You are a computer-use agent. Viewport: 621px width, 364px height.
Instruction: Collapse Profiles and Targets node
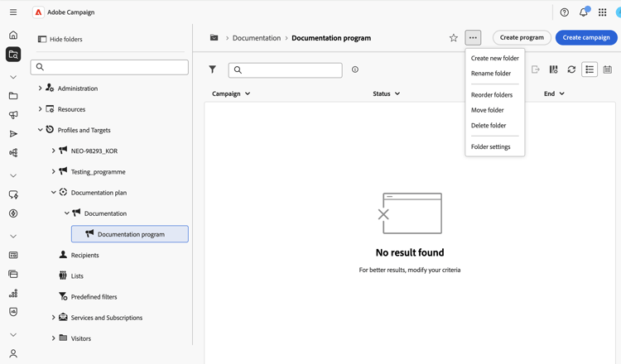pyautogui.click(x=40, y=130)
